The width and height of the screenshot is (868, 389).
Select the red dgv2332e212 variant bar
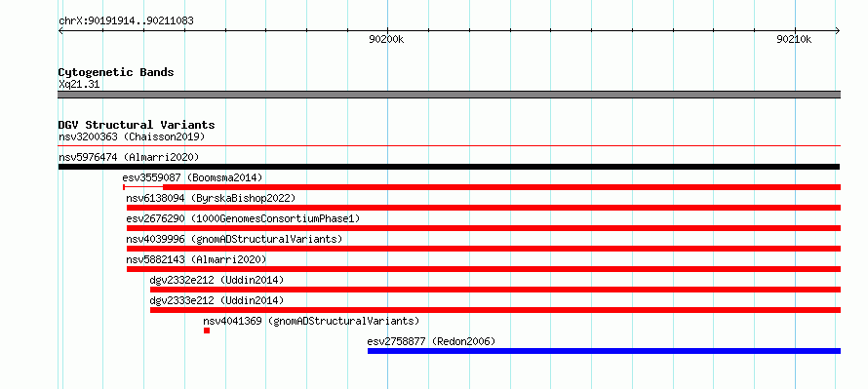(x=495, y=290)
